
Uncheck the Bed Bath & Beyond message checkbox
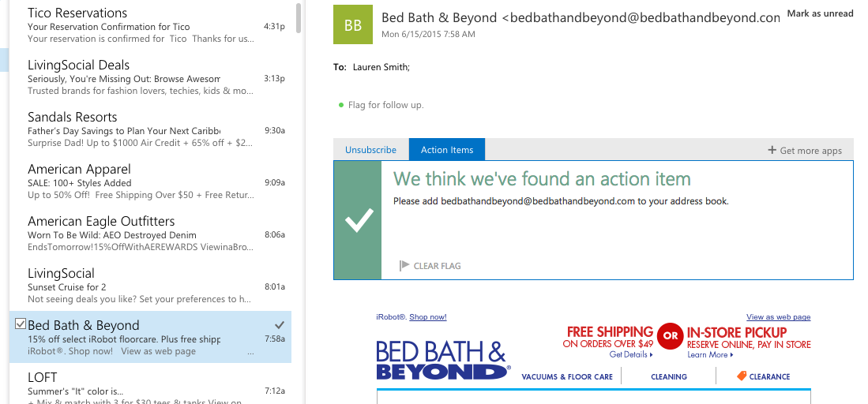21,324
